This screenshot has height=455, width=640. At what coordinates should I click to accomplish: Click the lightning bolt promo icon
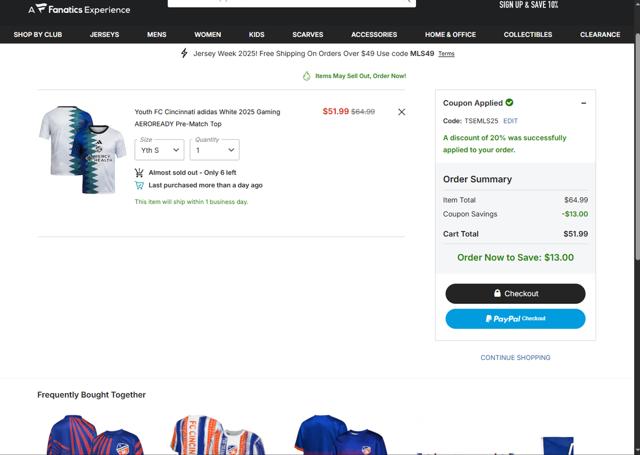click(184, 53)
